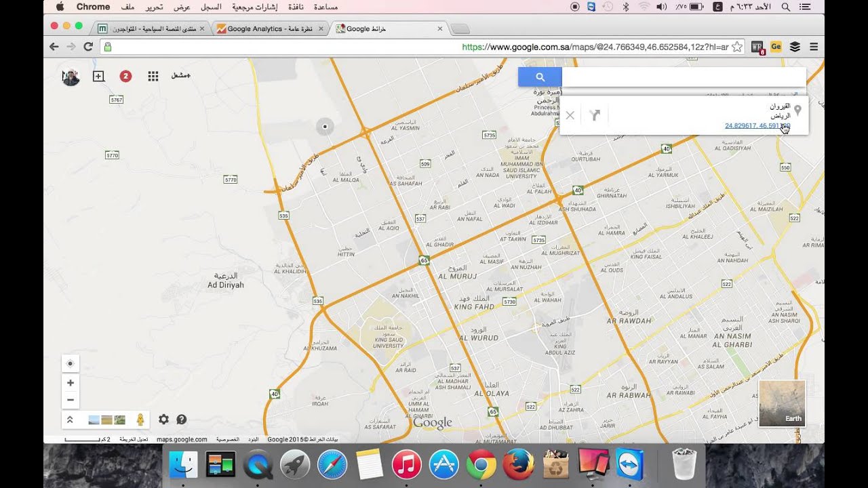Viewport: 868px width, 488px height.
Task: Bookmark this page with the star
Action: click(x=736, y=47)
